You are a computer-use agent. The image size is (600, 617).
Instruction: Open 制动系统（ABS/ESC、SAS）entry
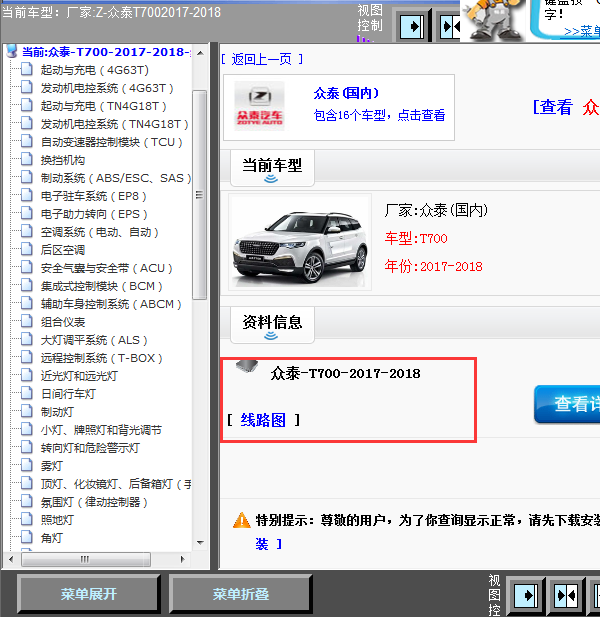[x=116, y=178]
